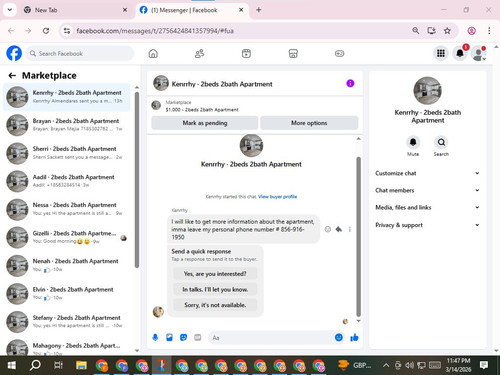Open File Explorer from the taskbar

coord(81,365)
